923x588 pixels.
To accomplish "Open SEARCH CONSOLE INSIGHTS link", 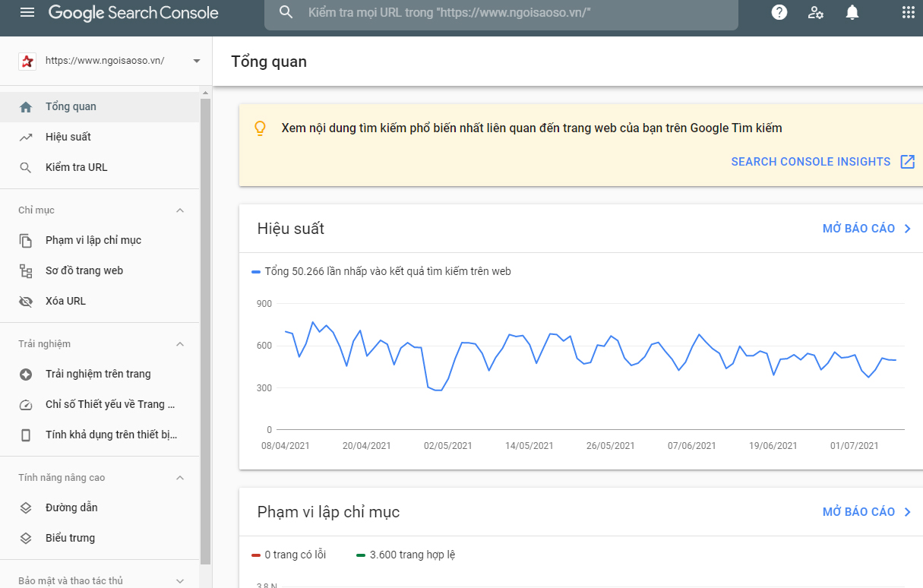I will [811, 161].
